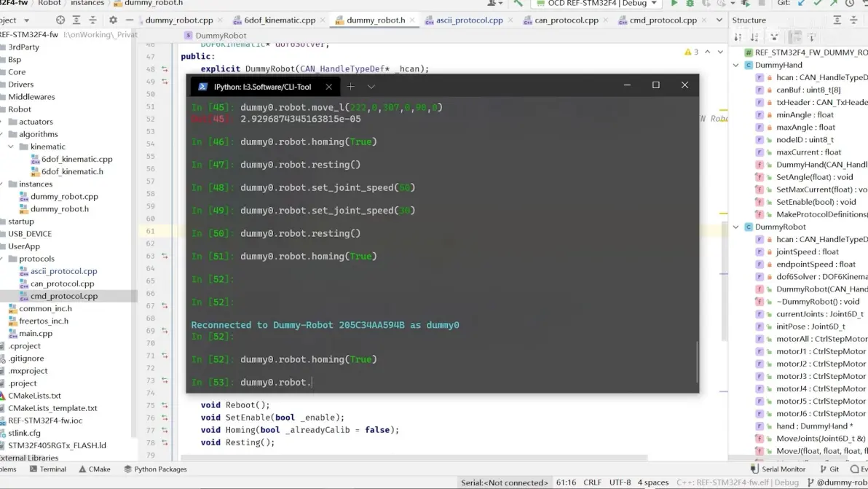The image size is (868, 489).
Task: Build project with the hammer icon
Action: [x=518, y=4]
